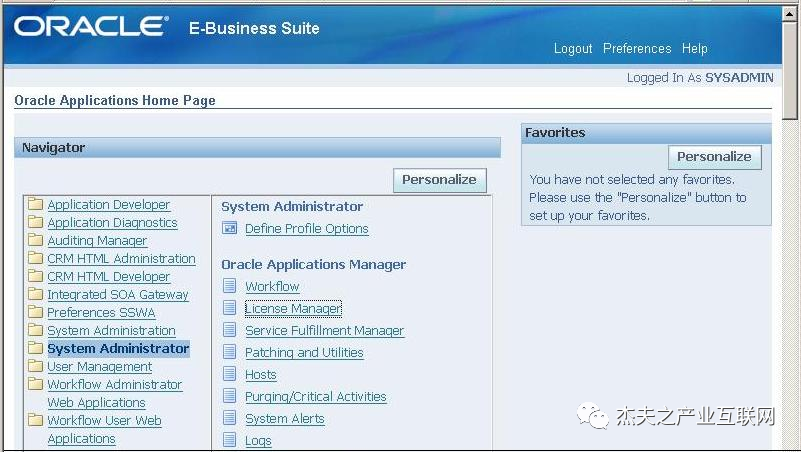Viewport: 801px width, 452px height.
Task: Open Workflow User Web Applications link
Action: coord(105,430)
